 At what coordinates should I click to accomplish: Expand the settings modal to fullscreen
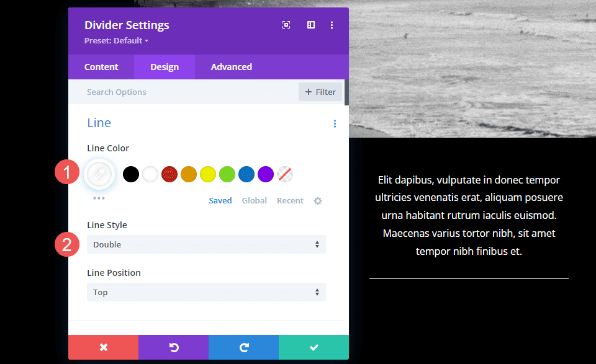point(286,25)
